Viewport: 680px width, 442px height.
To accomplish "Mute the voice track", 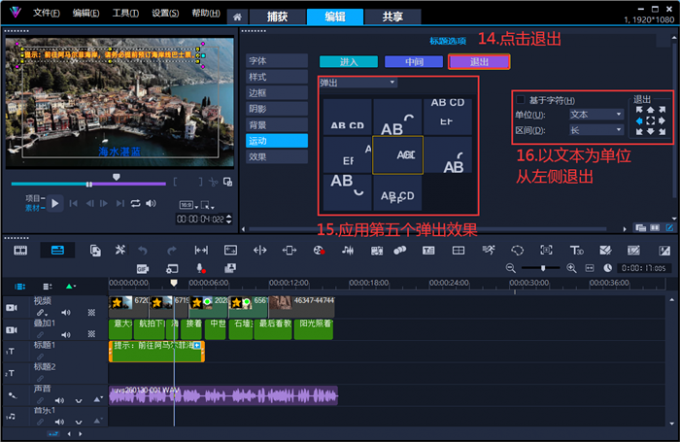I will [59, 400].
